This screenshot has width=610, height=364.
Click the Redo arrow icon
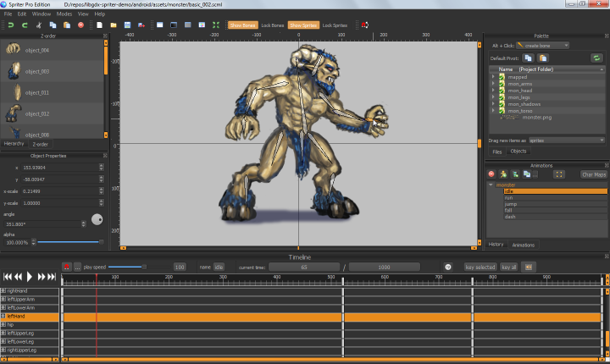25,25
